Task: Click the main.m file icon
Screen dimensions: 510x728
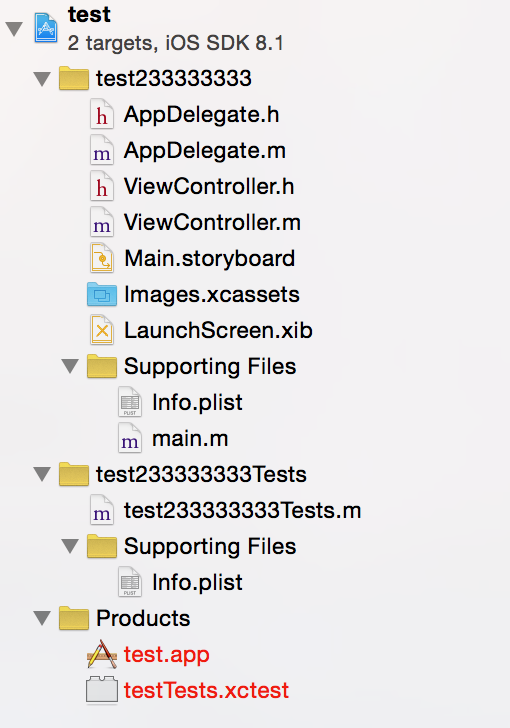Action: [x=130, y=438]
